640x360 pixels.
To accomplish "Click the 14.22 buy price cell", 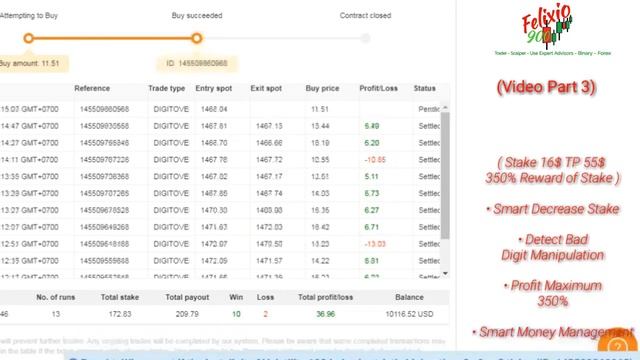I will click(x=320, y=261).
